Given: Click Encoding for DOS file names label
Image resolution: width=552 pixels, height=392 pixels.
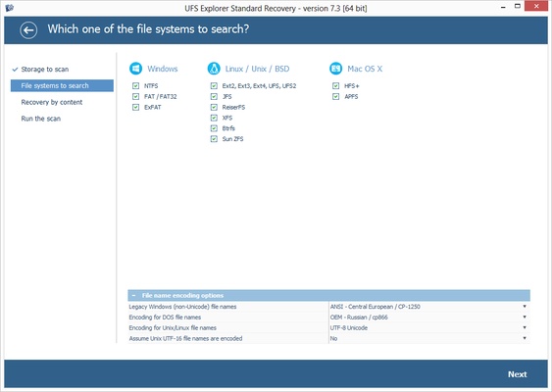Looking at the screenshot, I should [x=165, y=318].
